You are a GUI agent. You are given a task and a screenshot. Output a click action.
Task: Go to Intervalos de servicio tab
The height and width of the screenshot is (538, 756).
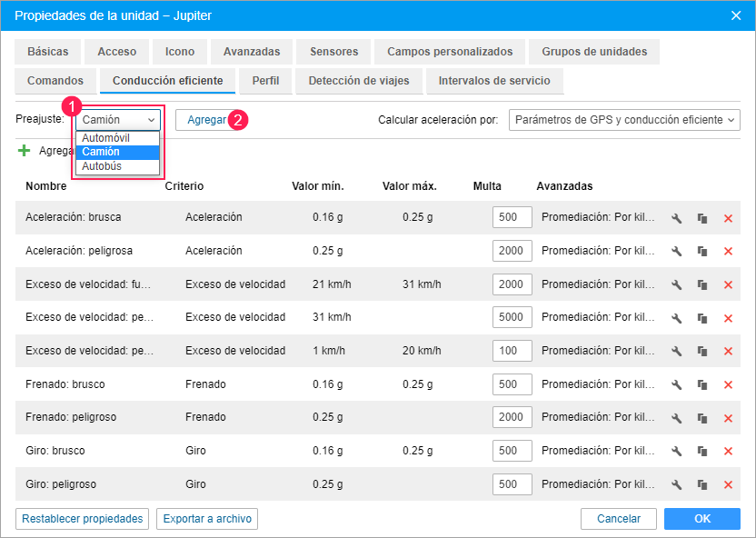493,81
